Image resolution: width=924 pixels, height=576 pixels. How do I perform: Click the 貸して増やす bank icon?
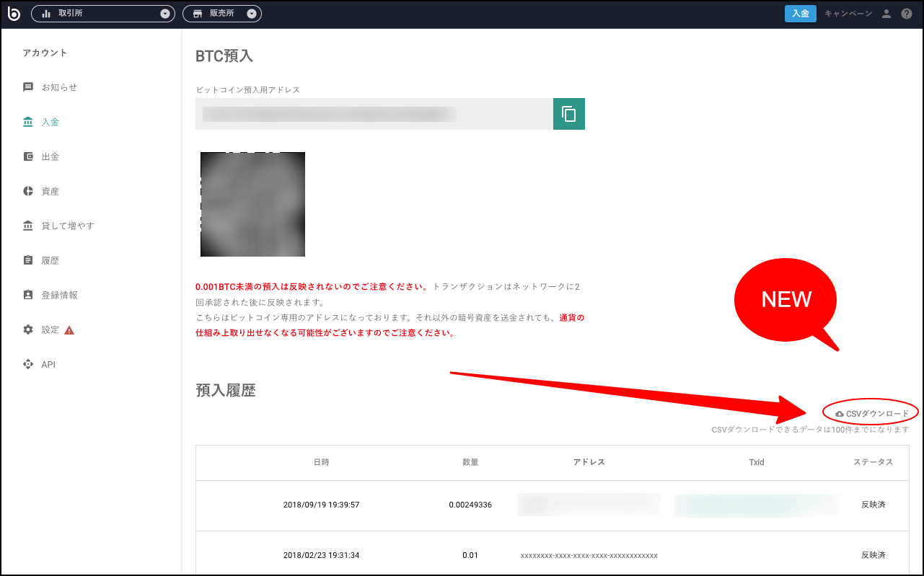28,226
